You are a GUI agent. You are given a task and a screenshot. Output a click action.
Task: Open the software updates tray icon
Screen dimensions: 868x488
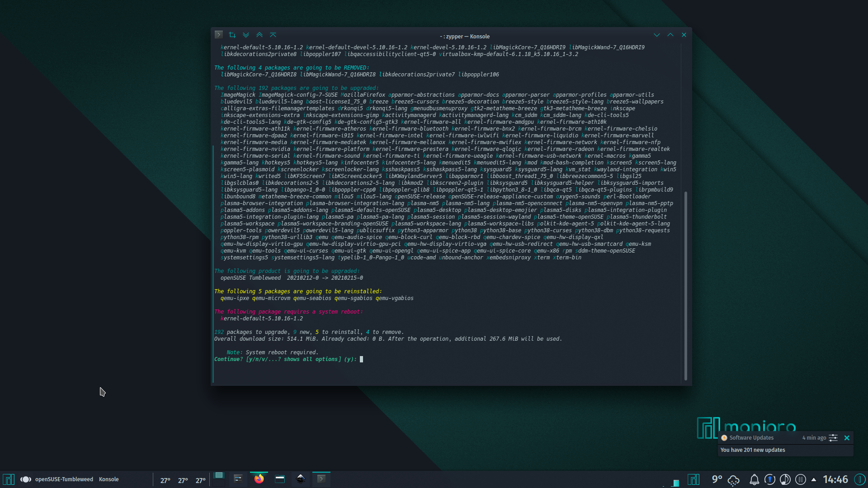[770, 479]
